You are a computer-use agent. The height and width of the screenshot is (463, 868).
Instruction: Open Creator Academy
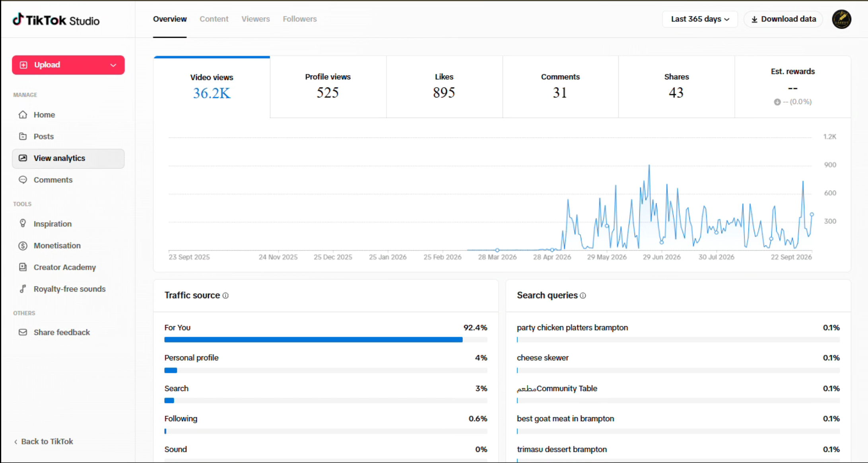[x=68, y=267]
